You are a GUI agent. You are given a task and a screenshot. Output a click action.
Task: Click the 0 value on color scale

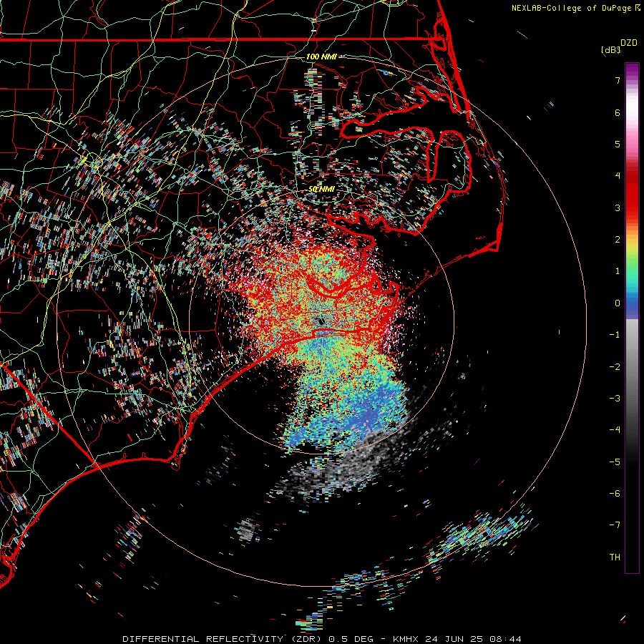[618, 303]
